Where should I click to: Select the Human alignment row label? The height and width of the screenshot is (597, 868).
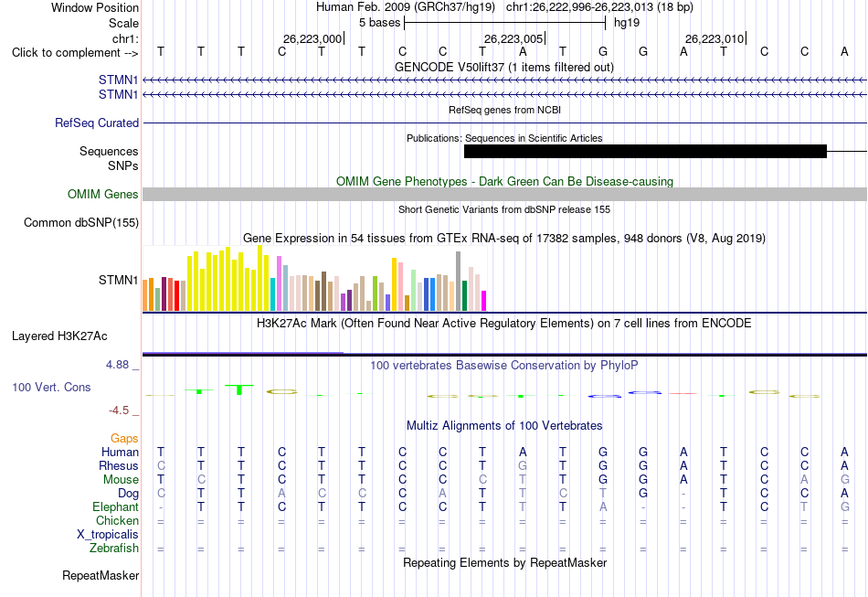[x=120, y=452]
